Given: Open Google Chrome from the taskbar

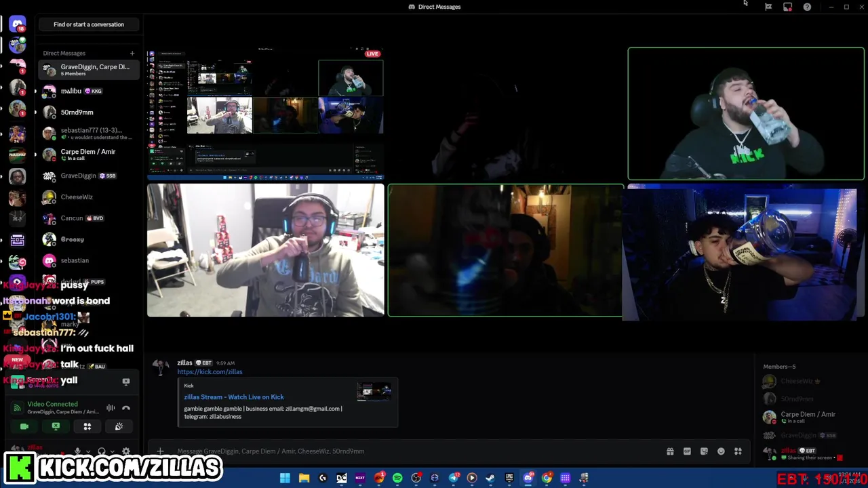Looking at the screenshot, I should (x=547, y=478).
